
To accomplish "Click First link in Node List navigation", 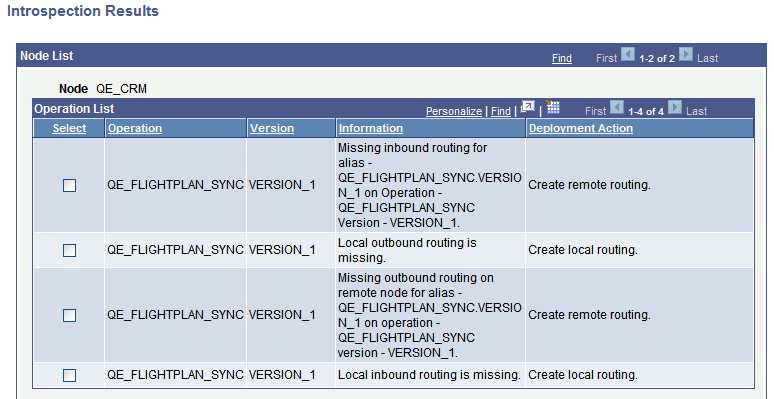I will pyautogui.click(x=606, y=58).
